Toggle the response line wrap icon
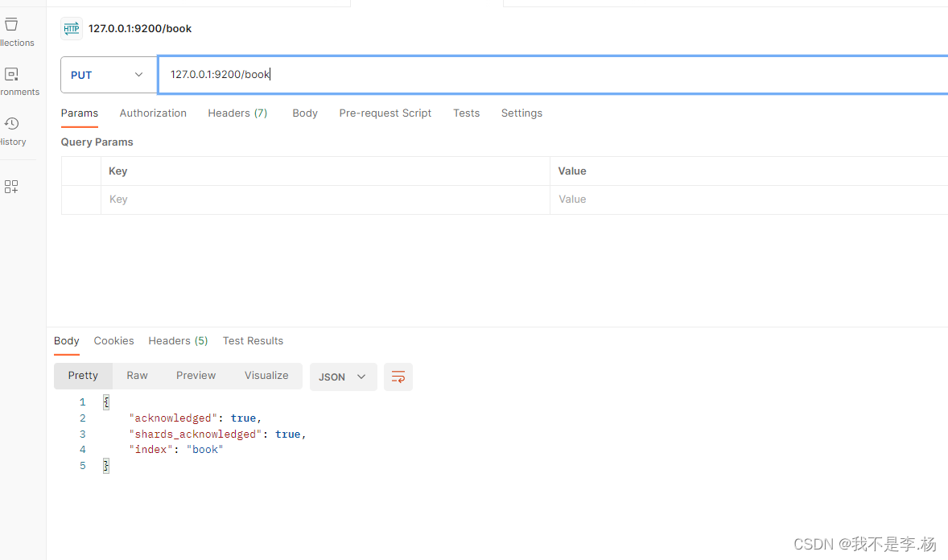 pyautogui.click(x=398, y=377)
